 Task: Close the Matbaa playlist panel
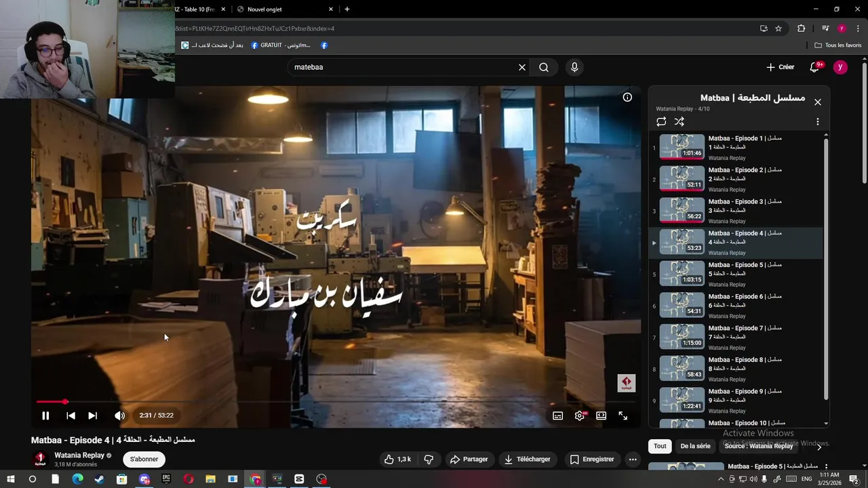point(818,102)
